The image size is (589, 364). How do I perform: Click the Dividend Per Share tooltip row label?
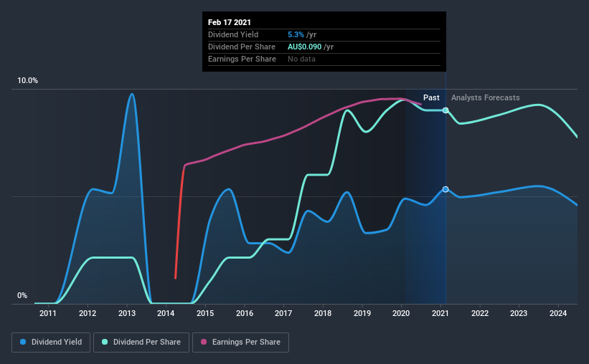click(x=242, y=47)
